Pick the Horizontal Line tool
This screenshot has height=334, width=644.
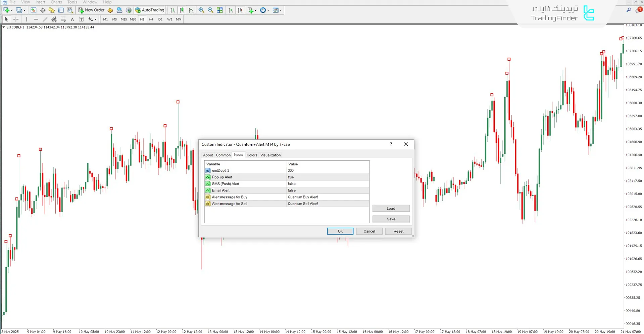coord(36,19)
